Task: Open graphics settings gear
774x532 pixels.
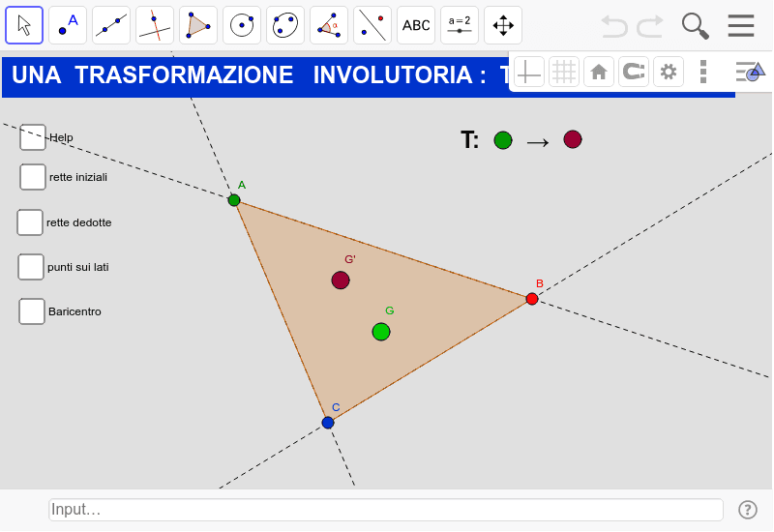Action: [669, 72]
